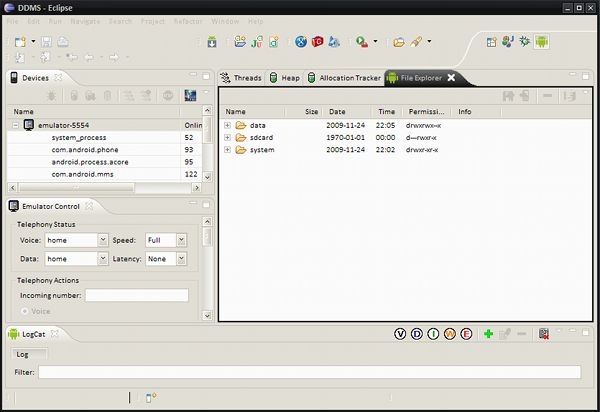This screenshot has width=600, height=412.
Task: Click the Delete minus icon in File Explorer toolbar
Action: pyautogui.click(x=548, y=96)
